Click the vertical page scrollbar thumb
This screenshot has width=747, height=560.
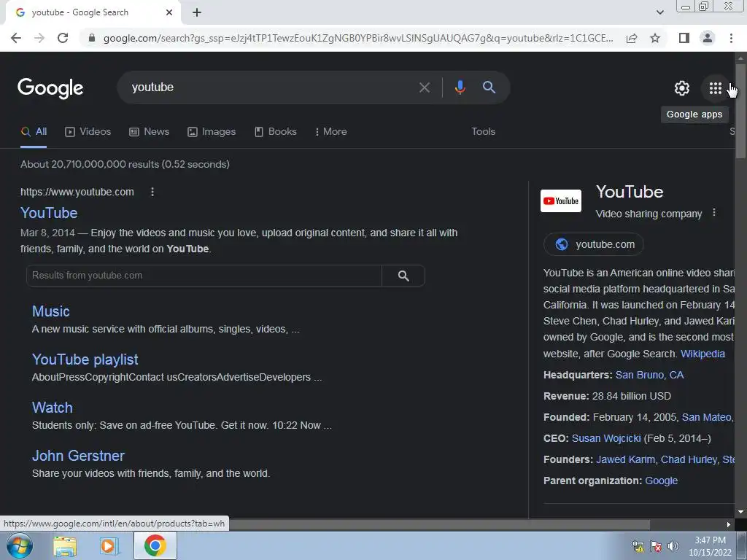[741, 111]
